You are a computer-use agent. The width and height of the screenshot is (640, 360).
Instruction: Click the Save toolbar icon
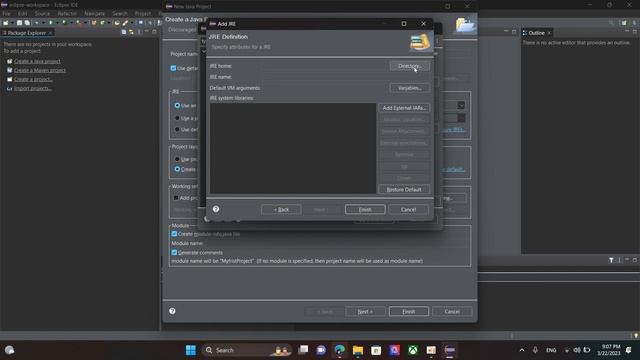(19, 23)
